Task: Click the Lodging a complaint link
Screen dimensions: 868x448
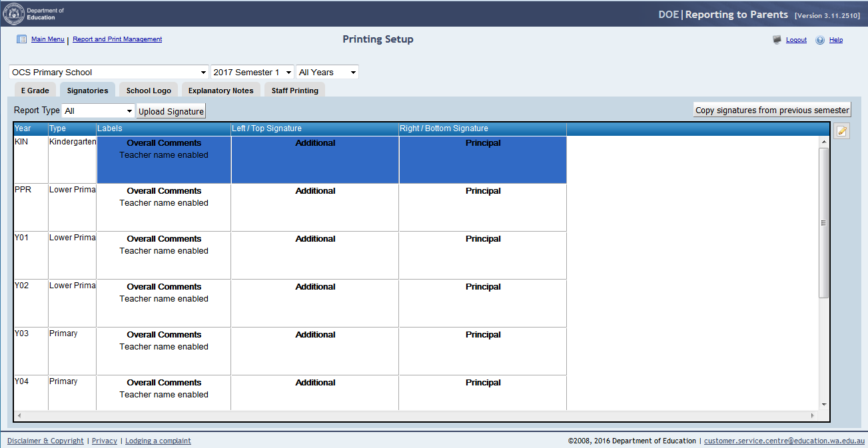Action: click(x=158, y=441)
